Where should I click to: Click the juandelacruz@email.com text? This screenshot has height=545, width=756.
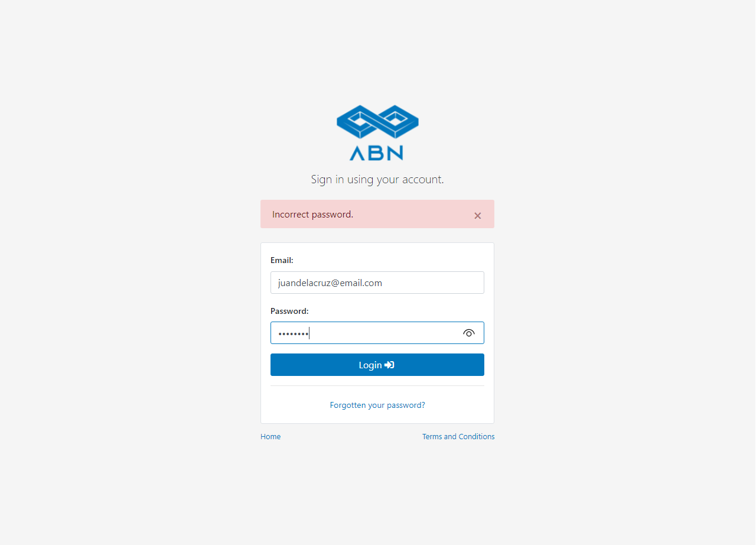tap(330, 283)
